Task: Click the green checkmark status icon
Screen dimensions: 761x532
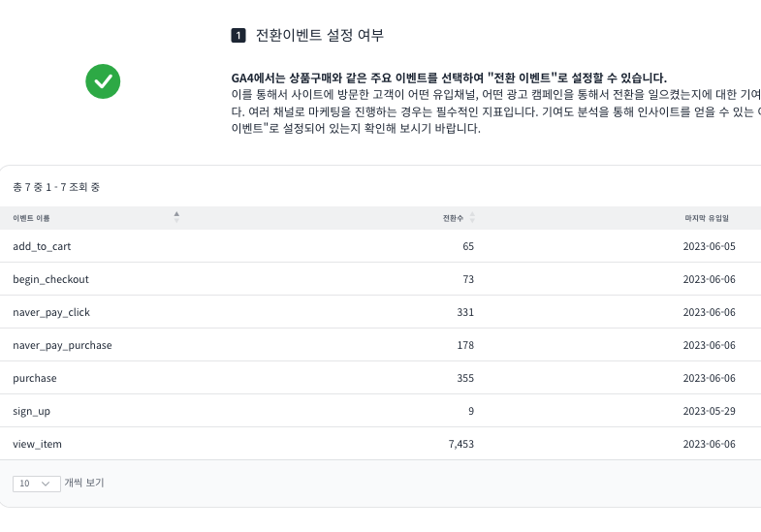Action: (103, 81)
